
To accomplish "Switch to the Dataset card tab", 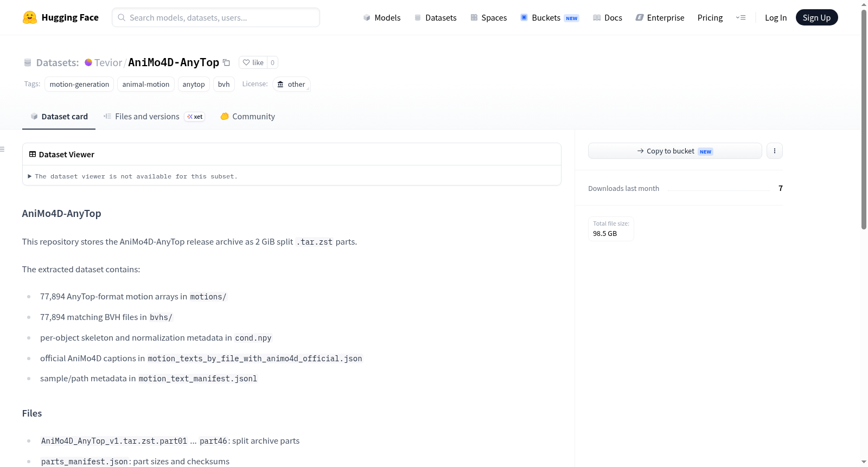I will (x=59, y=117).
